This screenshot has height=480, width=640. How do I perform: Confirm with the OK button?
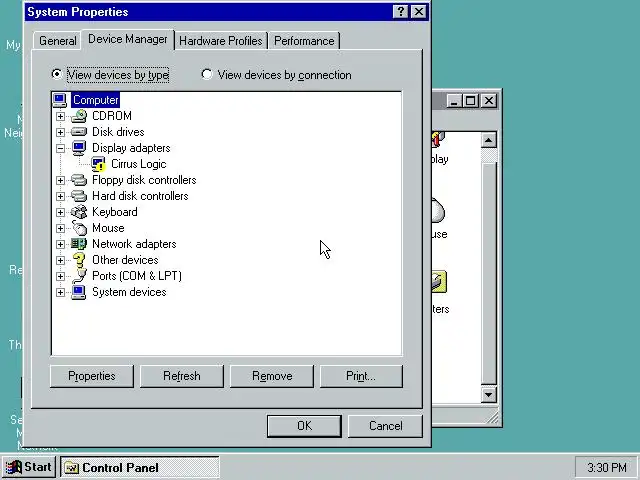pos(304,426)
